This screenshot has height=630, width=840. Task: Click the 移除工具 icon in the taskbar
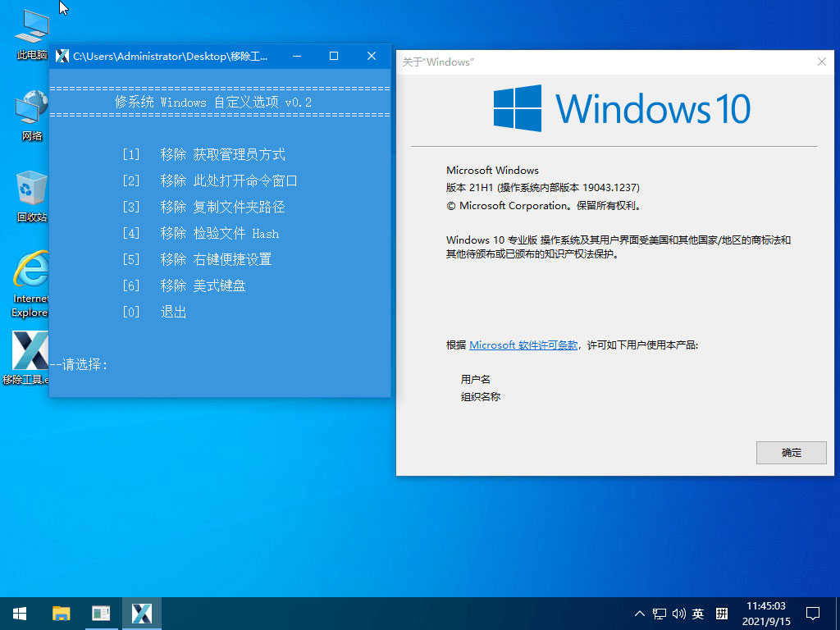pyautogui.click(x=141, y=613)
